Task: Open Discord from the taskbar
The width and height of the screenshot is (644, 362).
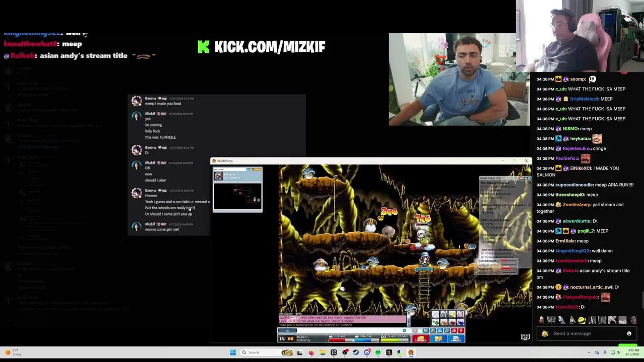Action: tap(367, 352)
